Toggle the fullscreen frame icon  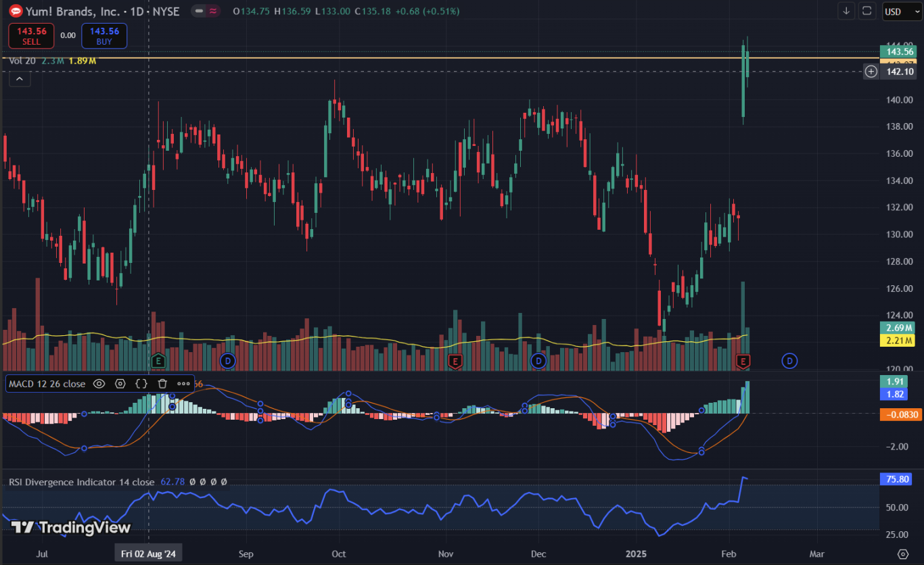pos(867,11)
